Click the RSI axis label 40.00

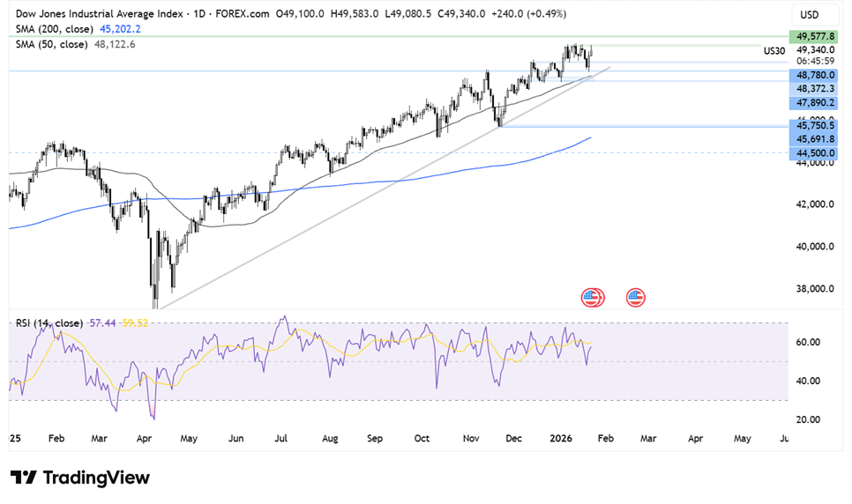click(x=808, y=381)
